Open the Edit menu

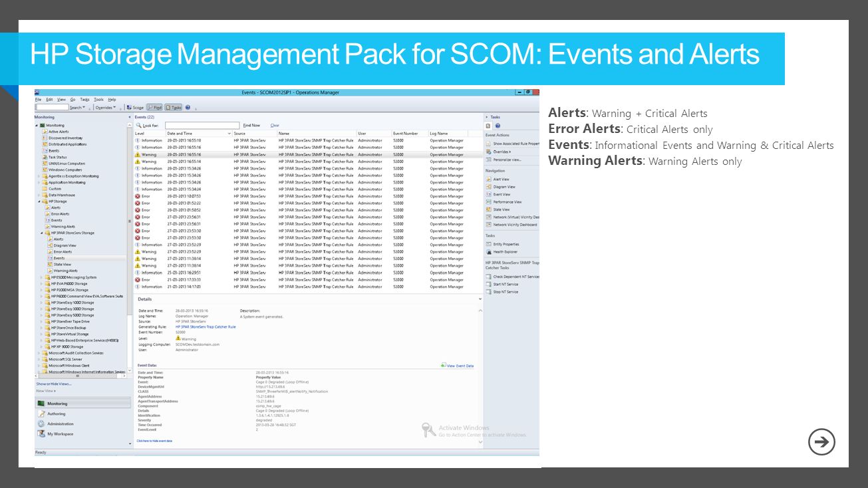point(49,99)
